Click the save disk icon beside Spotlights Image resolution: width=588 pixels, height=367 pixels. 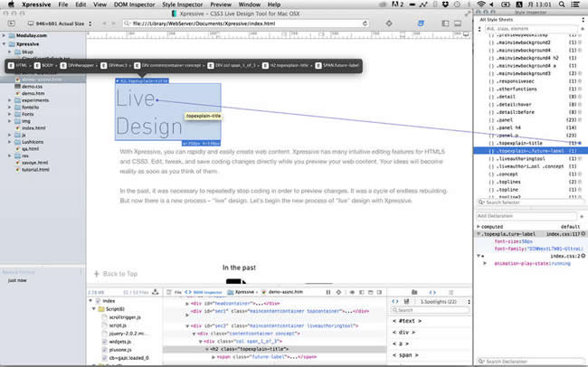(406, 301)
